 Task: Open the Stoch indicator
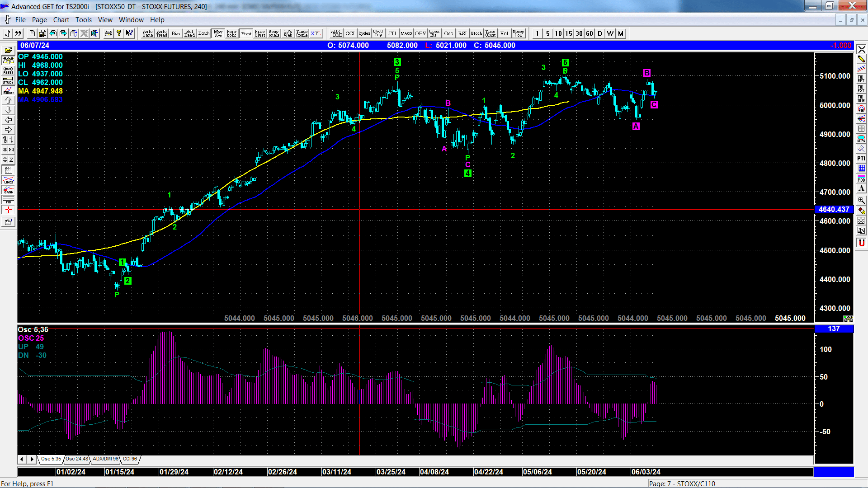tap(476, 33)
